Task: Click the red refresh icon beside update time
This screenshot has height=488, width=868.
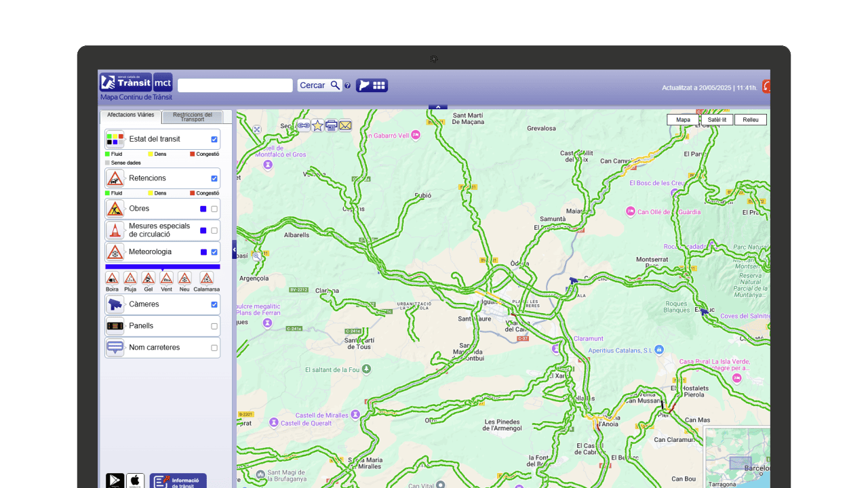Action: pyautogui.click(x=766, y=87)
